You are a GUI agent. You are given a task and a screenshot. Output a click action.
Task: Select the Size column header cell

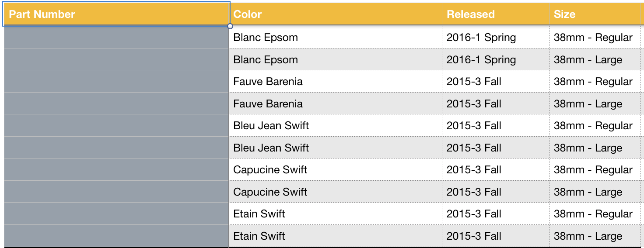click(595, 14)
